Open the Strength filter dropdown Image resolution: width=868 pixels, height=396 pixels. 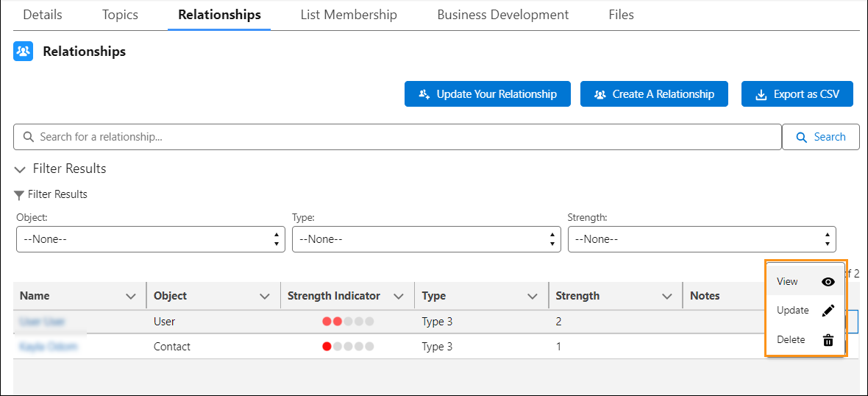pos(702,239)
